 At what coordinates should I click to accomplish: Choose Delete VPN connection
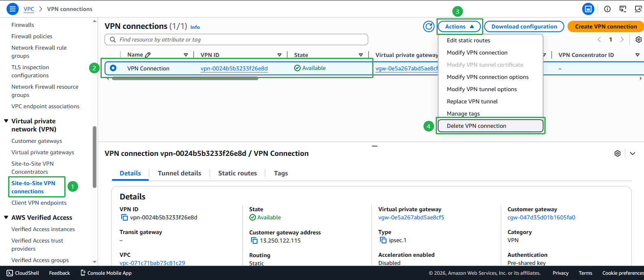[490, 126]
